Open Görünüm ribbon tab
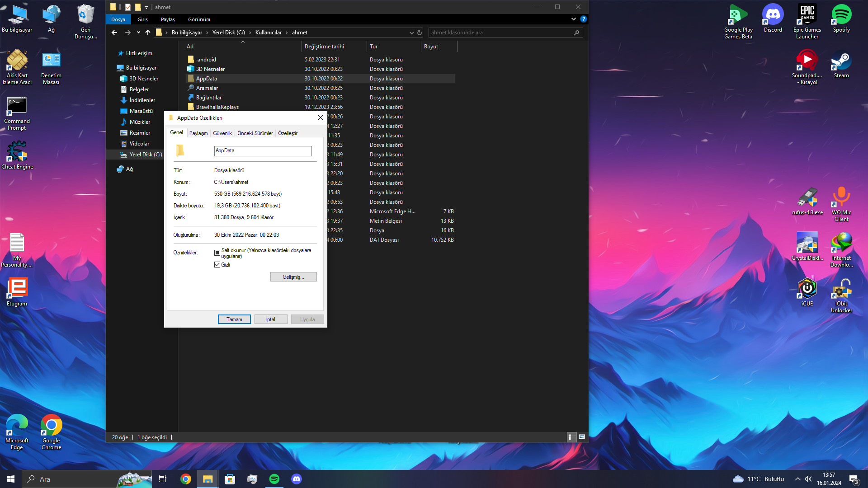Viewport: 868px width, 488px height. [199, 19]
